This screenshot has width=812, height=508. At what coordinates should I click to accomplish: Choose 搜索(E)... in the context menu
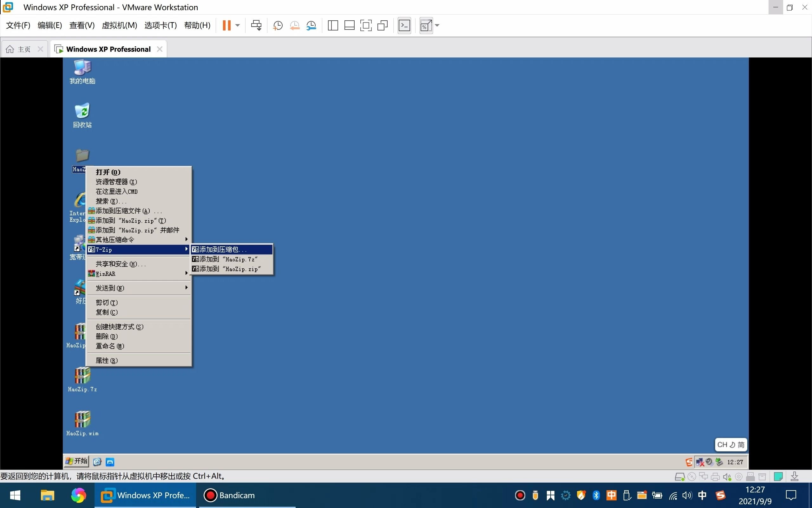click(139, 201)
